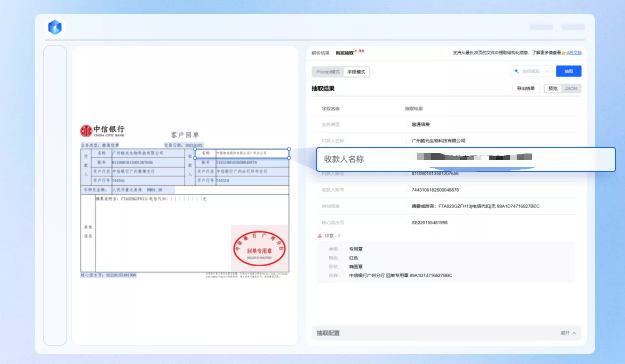Click the 印章 - 1 section header
This screenshot has width=625, height=364.
tap(329, 236)
